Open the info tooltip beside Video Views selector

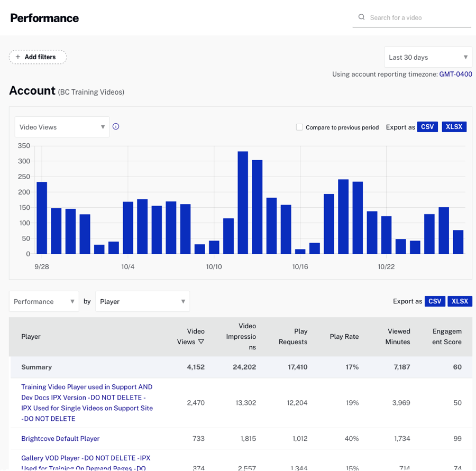[x=116, y=127]
